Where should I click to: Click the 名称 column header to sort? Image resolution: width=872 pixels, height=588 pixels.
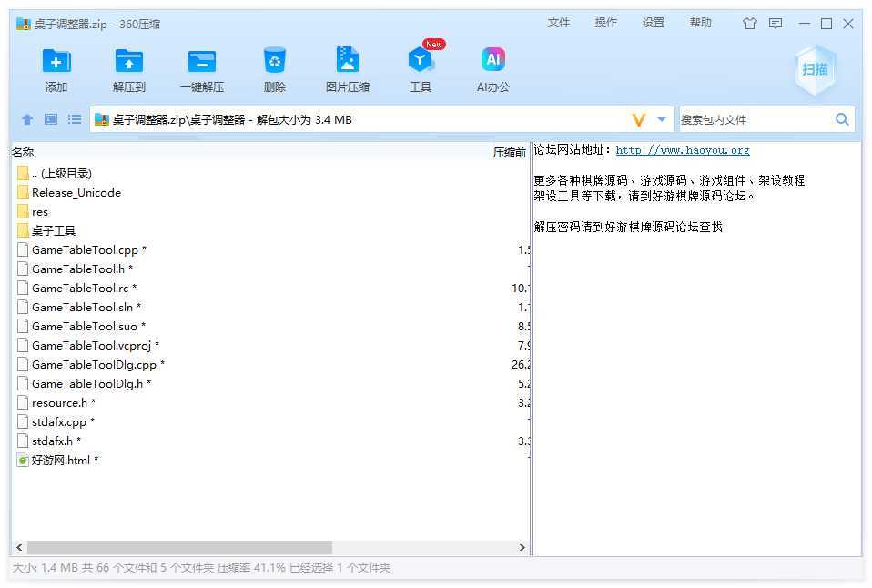[24, 153]
